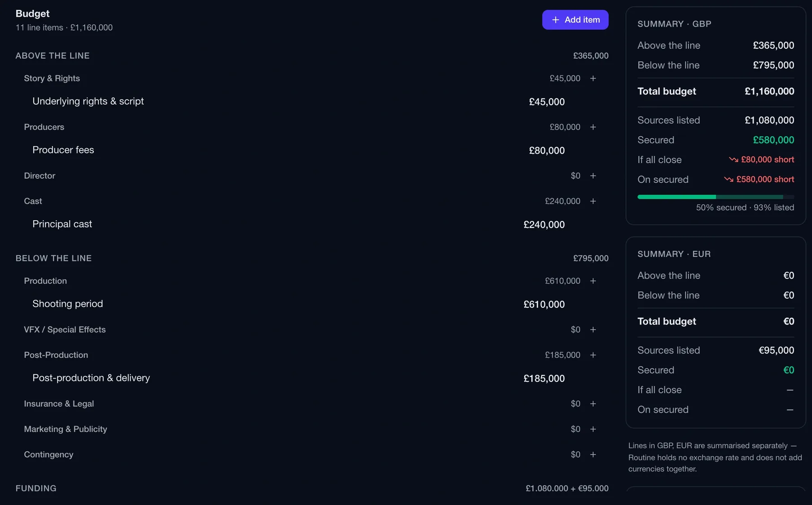This screenshot has width=812, height=505.
Task: Add a line under Contingency category
Action: coord(593,454)
